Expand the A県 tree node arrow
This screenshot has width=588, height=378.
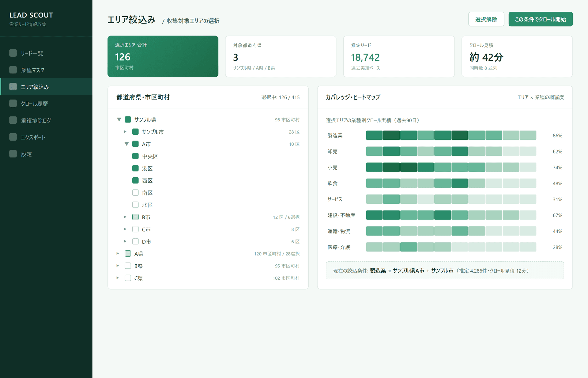(x=118, y=254)
